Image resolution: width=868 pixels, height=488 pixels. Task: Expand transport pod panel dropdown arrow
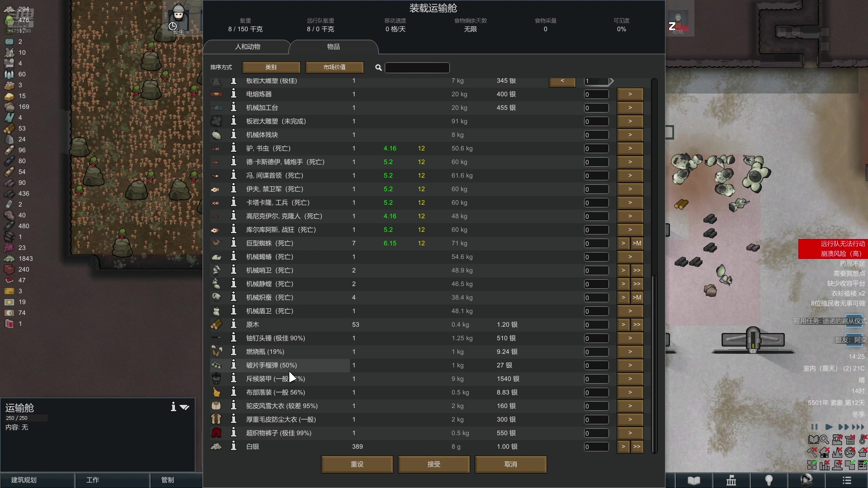pos(184,407)
